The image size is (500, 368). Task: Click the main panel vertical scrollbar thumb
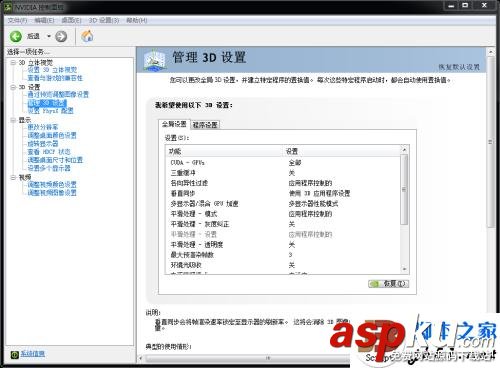[x=490, y=142]
